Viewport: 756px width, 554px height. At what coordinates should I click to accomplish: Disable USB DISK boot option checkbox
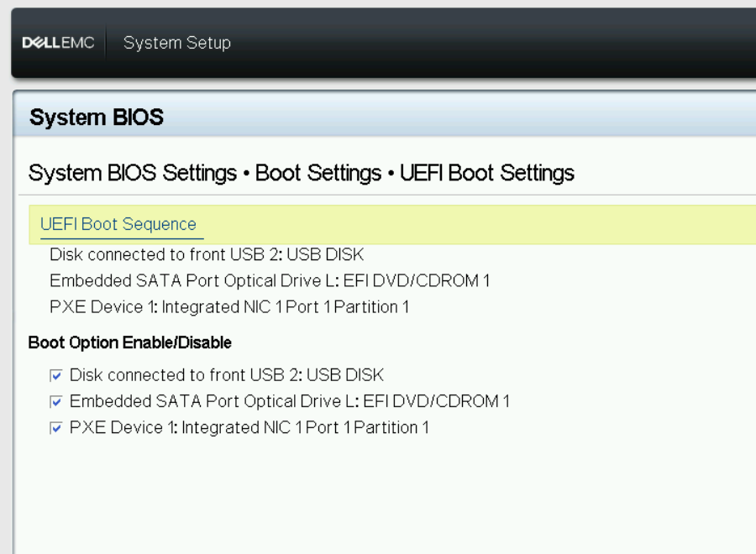(56, 376)
